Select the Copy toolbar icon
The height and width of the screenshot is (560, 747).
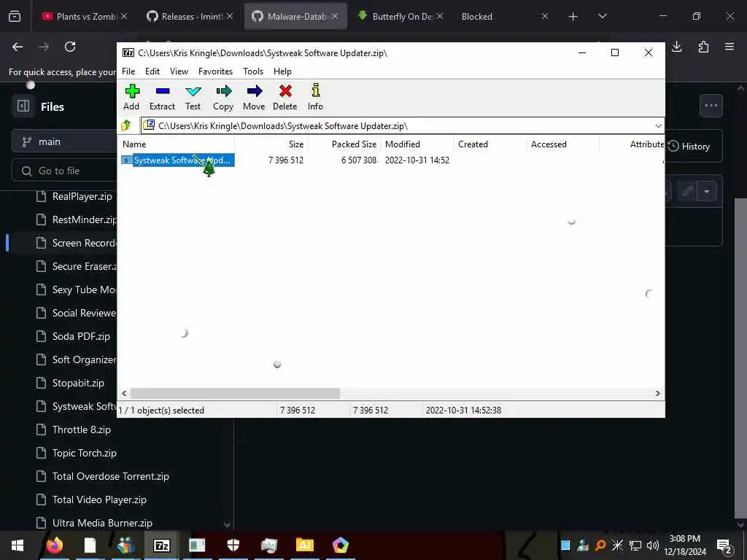[x=223, y=98]
